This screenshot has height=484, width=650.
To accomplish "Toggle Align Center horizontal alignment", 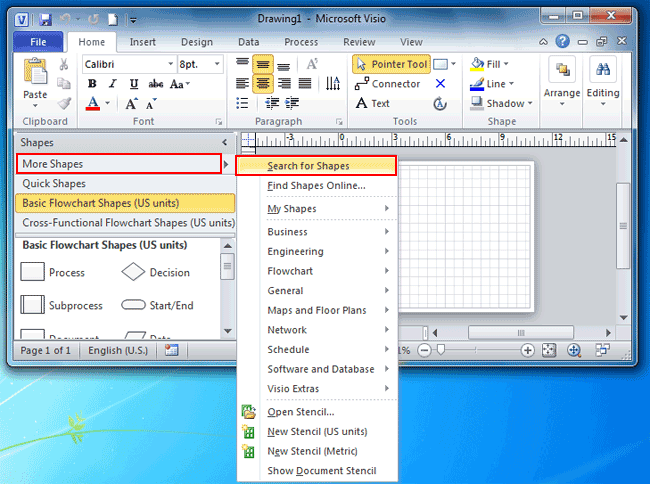I will coord(263,84).
